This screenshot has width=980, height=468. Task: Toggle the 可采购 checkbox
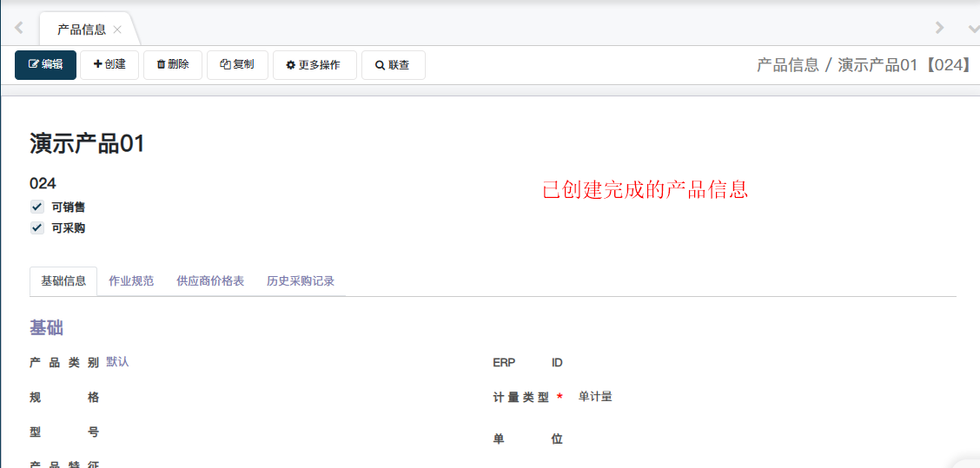tap(37, 228)
